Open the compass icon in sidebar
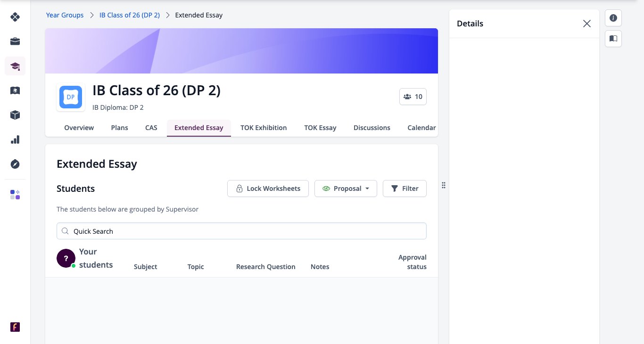Screen dimensions: 644x344 click(x=15, y=164)
